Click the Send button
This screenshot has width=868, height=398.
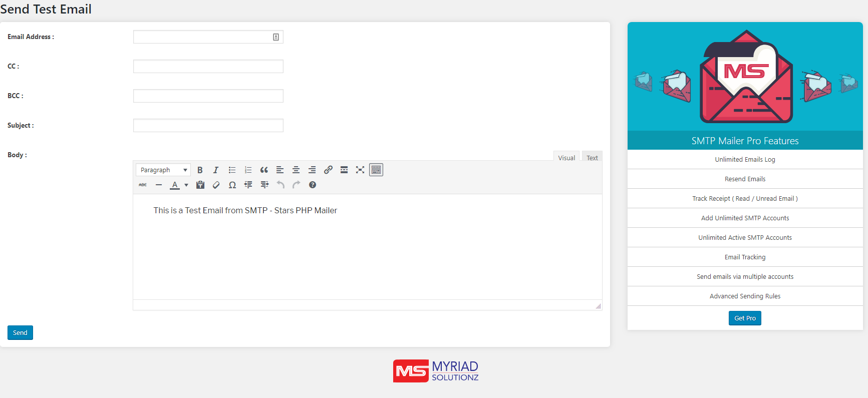tap(20, 332)
